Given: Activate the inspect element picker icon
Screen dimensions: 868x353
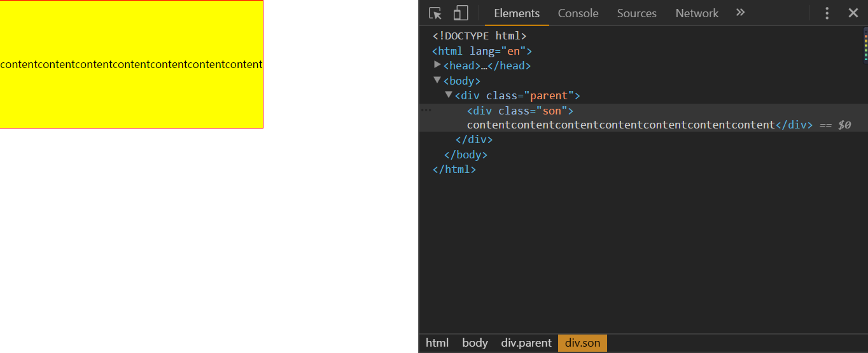Looking at the screenshot, I should 435,13.
